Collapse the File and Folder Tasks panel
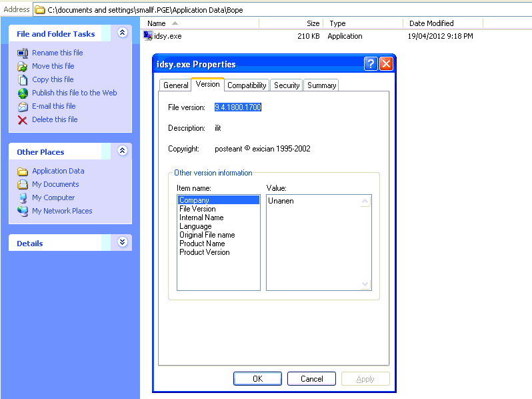Image resolution: width=532 pixels, height=399 pixels. click(x=123, y=33)
